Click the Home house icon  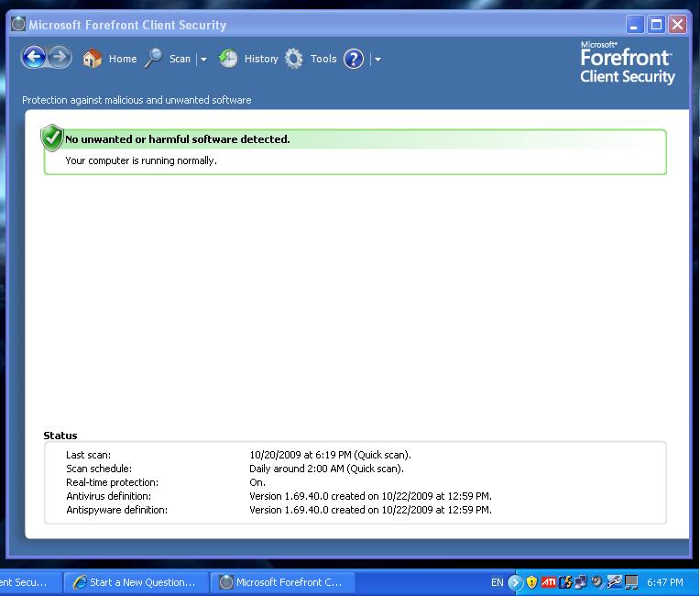93,58
